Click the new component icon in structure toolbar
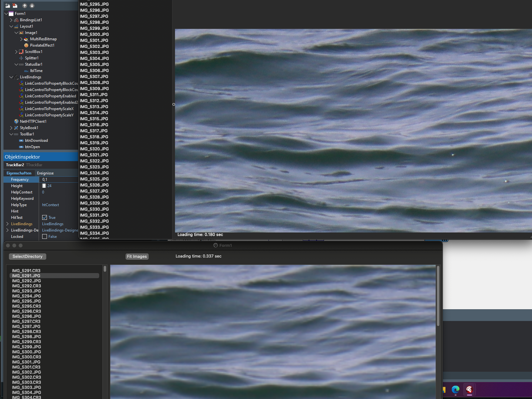532x399 pixels. [8, 6]
